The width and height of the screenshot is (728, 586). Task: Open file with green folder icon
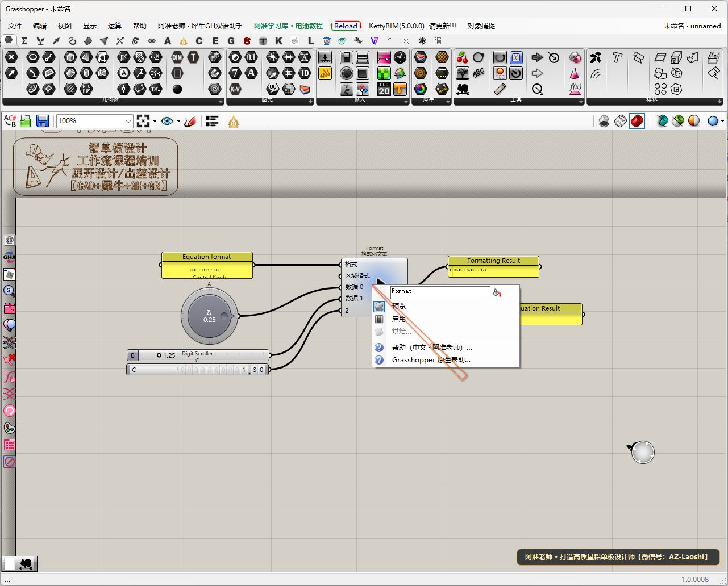(25, 121)
